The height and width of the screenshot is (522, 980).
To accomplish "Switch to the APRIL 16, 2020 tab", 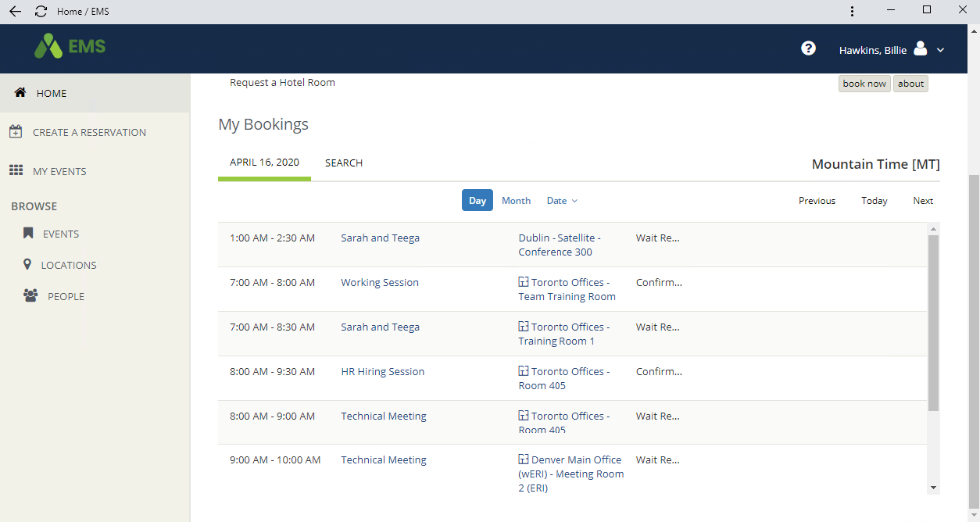I will pos(264,162).
